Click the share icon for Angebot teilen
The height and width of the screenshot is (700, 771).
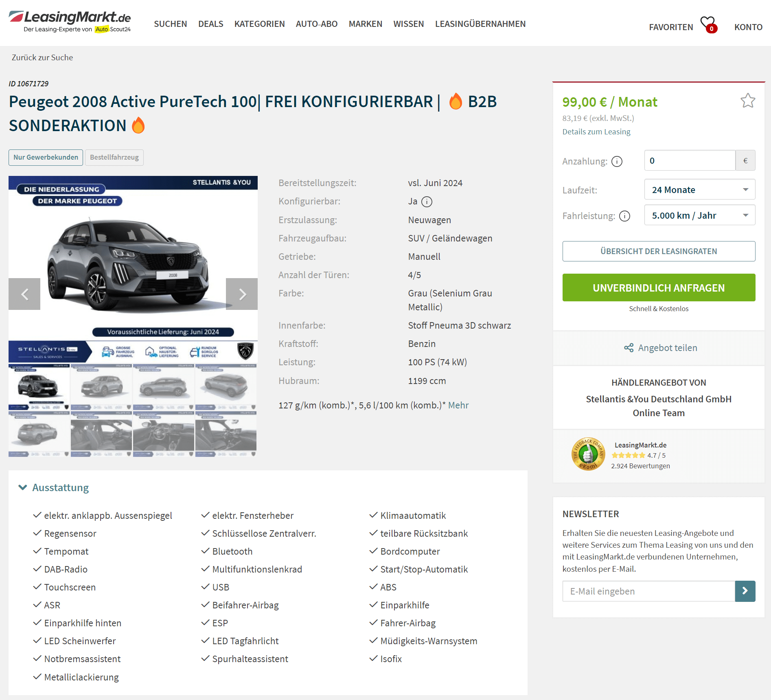[x=629, y=348]
